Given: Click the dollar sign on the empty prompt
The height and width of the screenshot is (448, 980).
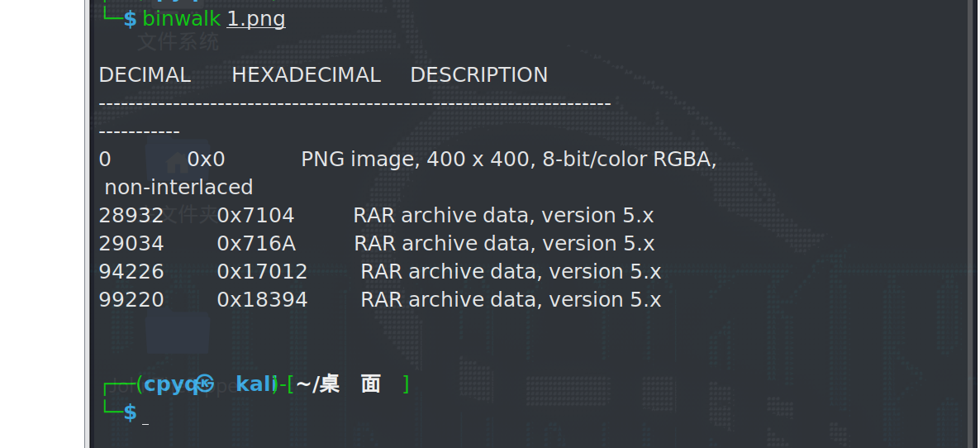Looking at the screenshot, I should 130,412.
